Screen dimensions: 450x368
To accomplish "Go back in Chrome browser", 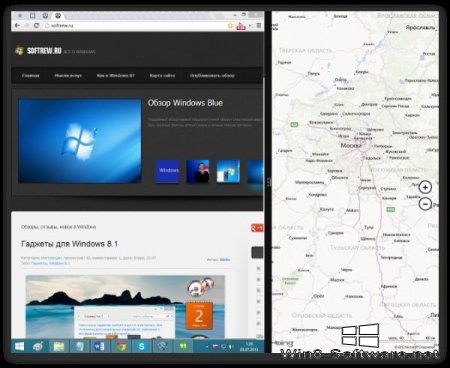I will click(17, 25).
